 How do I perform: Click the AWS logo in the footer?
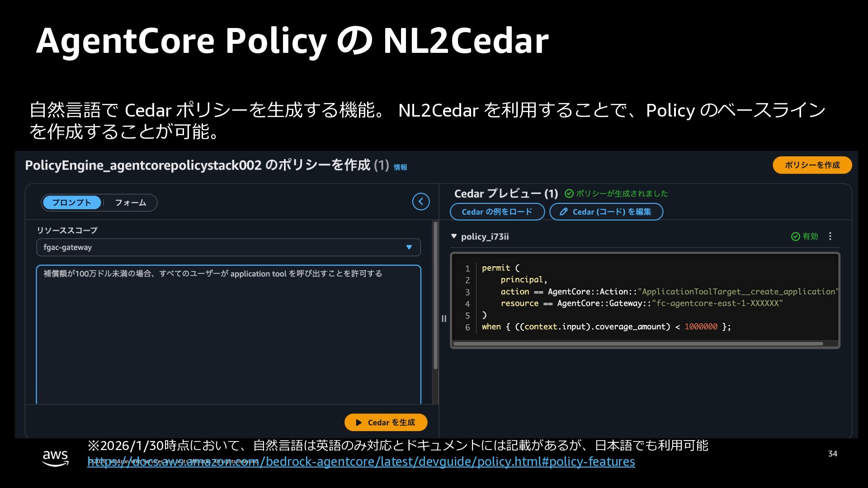click(55, 457)
